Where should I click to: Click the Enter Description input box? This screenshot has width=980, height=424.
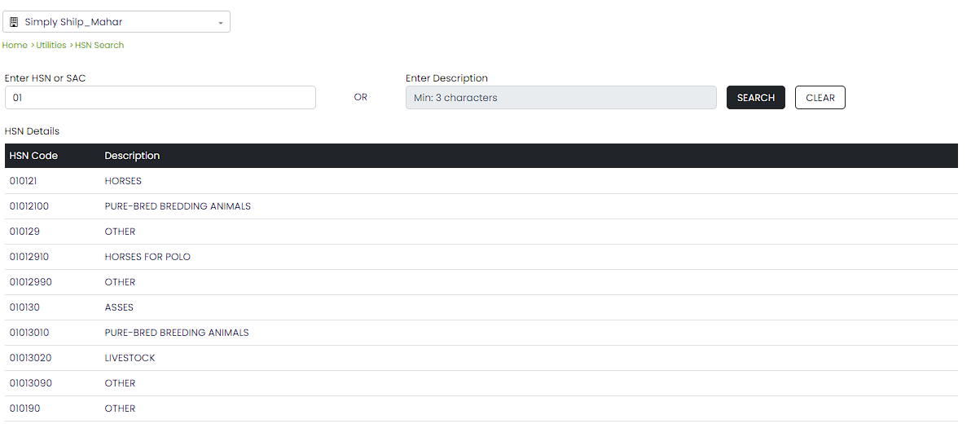click(560, 98)
